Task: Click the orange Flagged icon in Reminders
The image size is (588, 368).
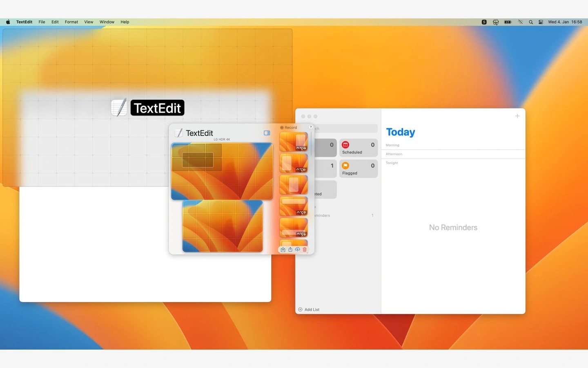Action: pos(345,166)
